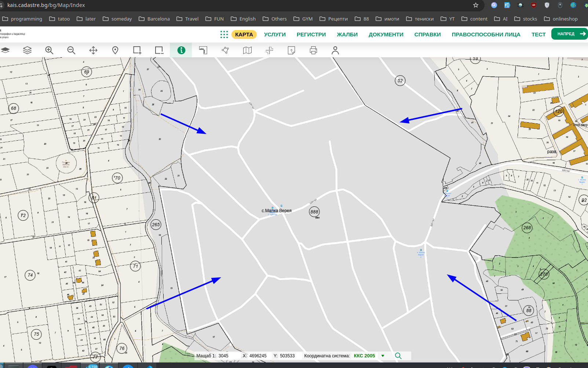Toggle the remove-from-selection rectangle tool
Viewport: 588px width, 368px height.
[x=159, y=50]
